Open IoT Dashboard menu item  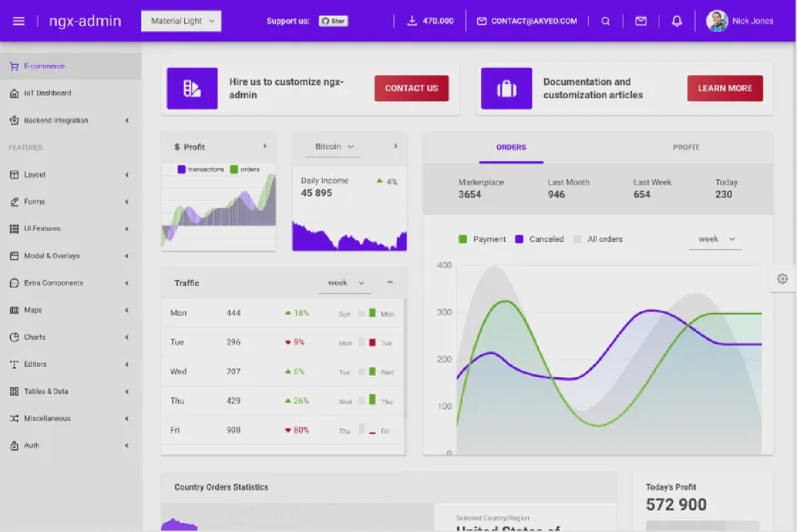point(70,93)
